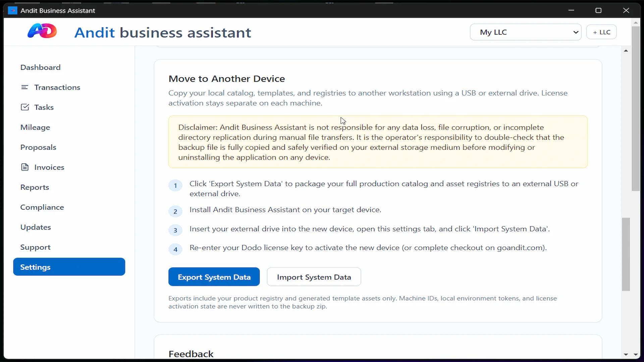
Task: Add a new LLC with + LLC button
Action: pos(601,32)
